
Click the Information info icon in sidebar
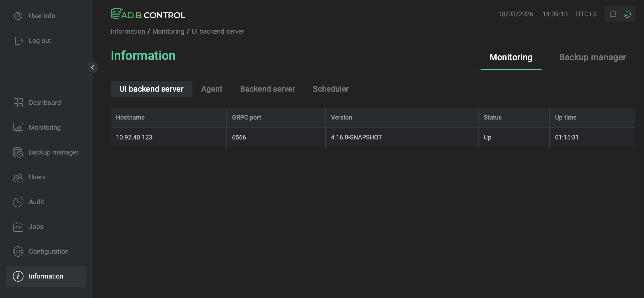(x=18, y=276)
